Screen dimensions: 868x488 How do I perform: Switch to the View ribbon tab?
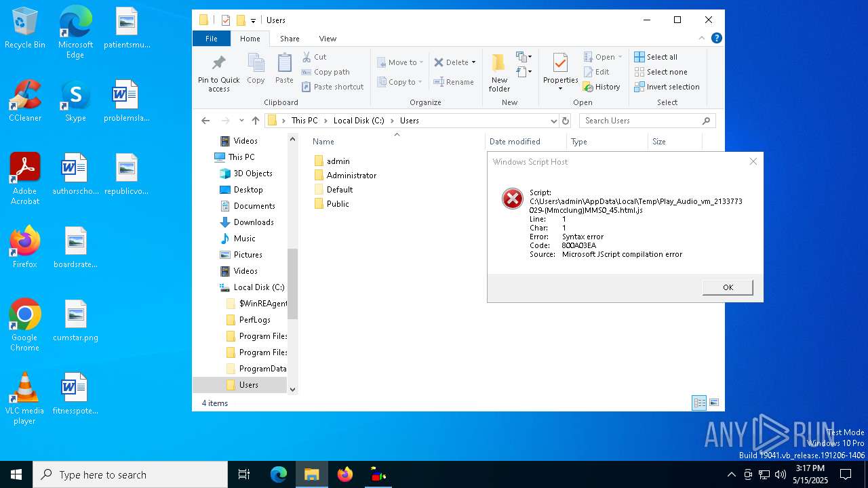[x=328, y=39]
